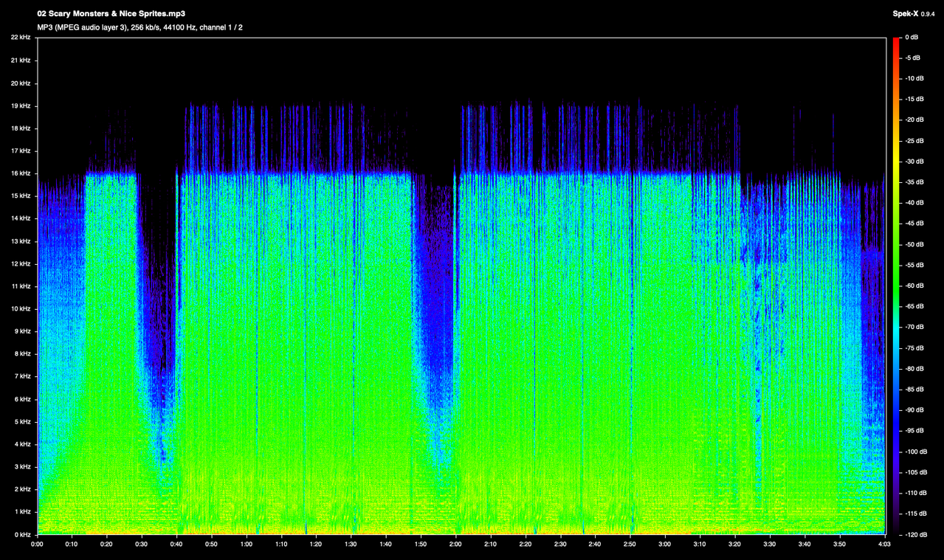944x560 pixels.
Task: Click the 6 kHz frequency label
Action: tap(22, 399)
